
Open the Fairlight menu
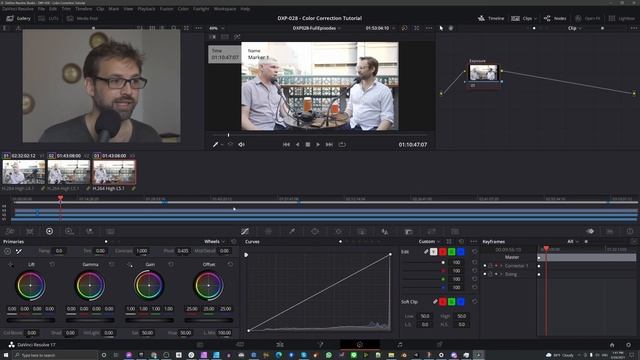(x=201, y=9)
